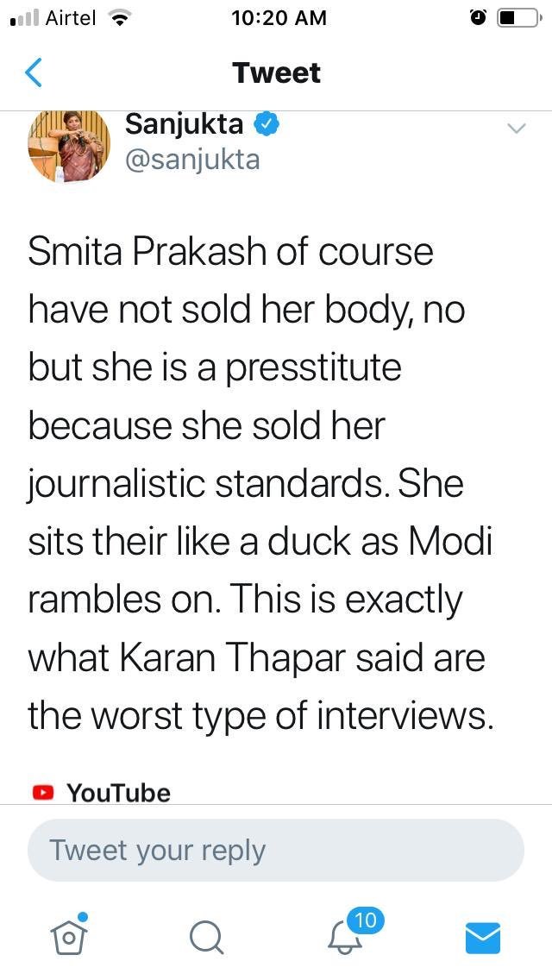Image resolution: width=552 pixels, height=980 pixels.
Task: Expand the tweet options chevron
Action: [516, 129]
